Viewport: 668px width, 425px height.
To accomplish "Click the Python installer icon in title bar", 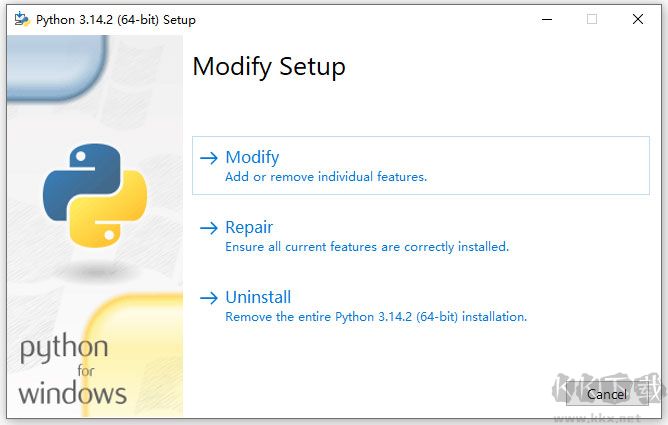I will pyautogui.click(x=21, y=19).
